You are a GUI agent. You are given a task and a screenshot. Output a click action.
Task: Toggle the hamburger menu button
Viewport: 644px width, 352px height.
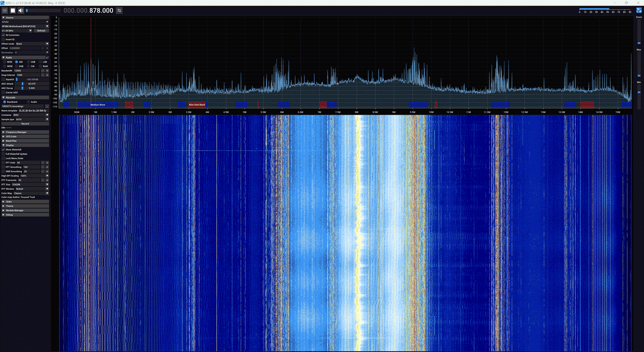[5, 10]
